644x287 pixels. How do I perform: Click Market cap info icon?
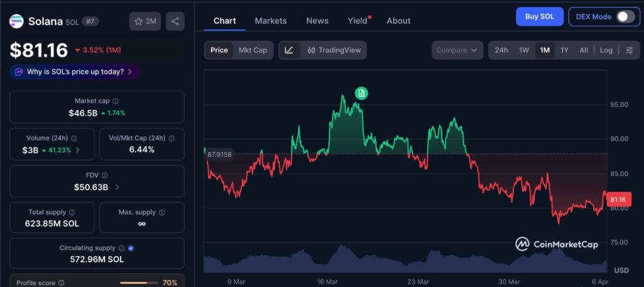click(x=116, y=101)
